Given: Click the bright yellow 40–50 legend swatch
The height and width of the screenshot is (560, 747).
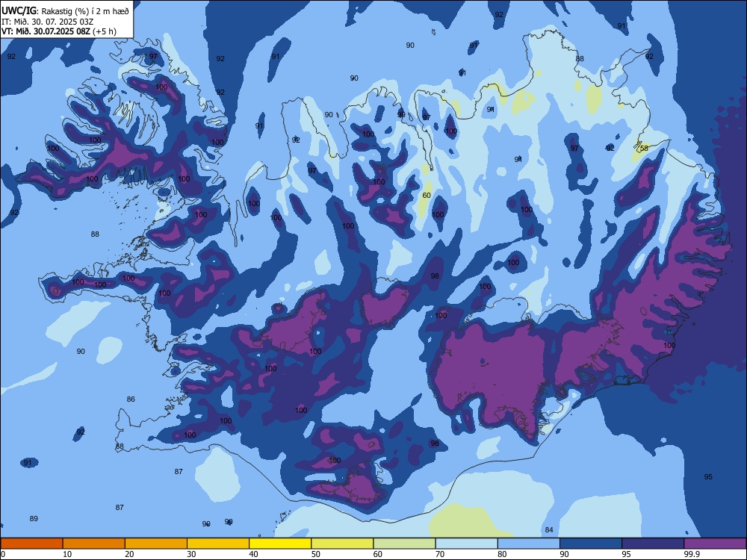Looking at the screenshot, I should pyautogui.click(x=280, y=544).
